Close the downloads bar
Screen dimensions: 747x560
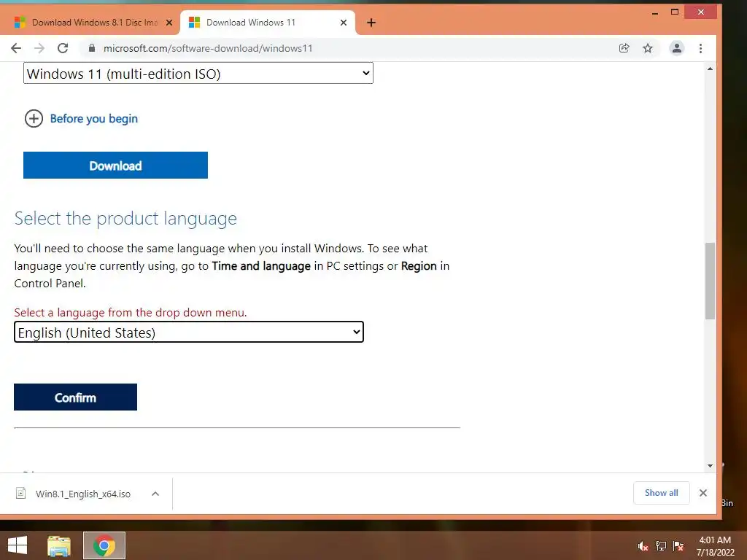(703, 493)
